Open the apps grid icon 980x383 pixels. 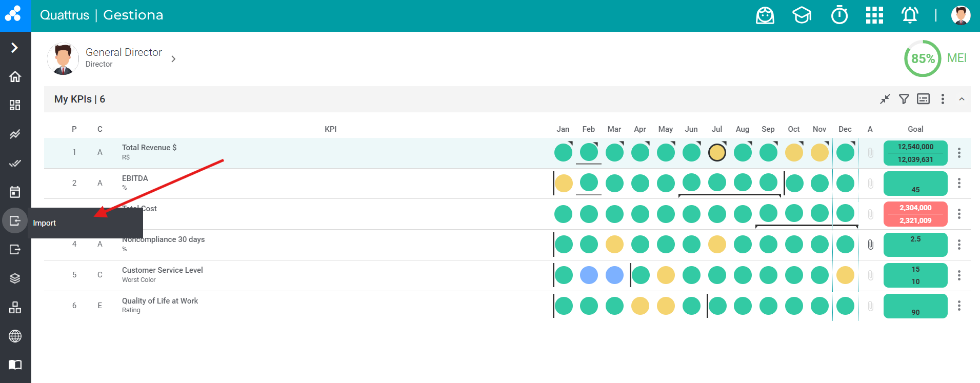pyautogui.click(x=874, y=15)
